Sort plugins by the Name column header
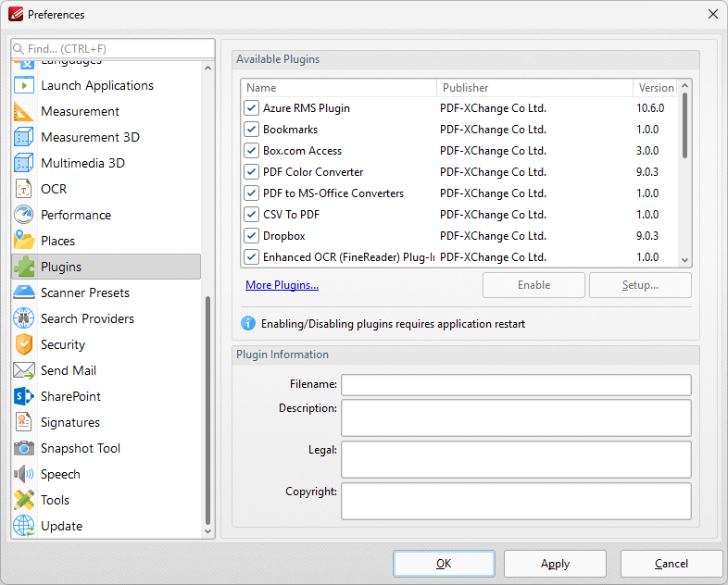 [x=339, y=88]
